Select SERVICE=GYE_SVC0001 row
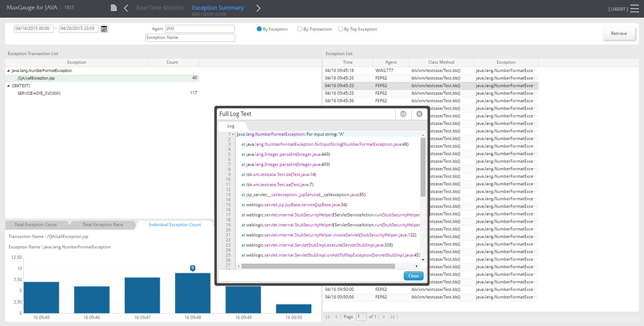Screen dimensions: 644x326 (x=102, y=93)
